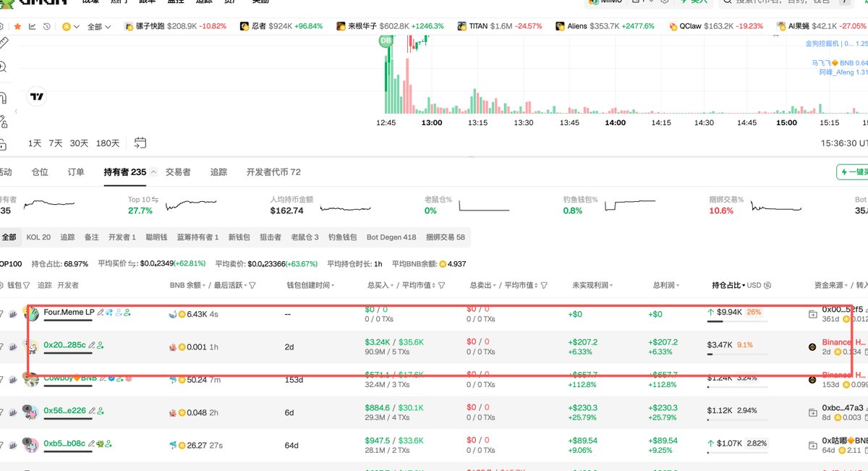Select the 持有者 235 tab
The height and width of the screenshot is (471, 868).
[125, 172]
